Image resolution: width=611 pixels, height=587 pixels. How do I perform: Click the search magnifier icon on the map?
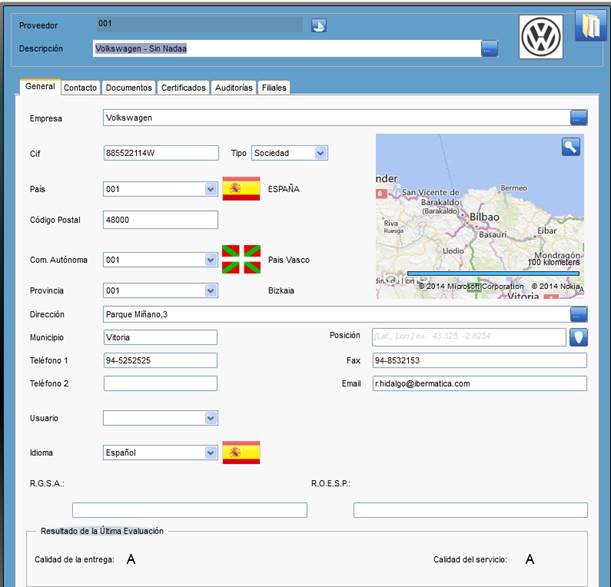(571, 147)
